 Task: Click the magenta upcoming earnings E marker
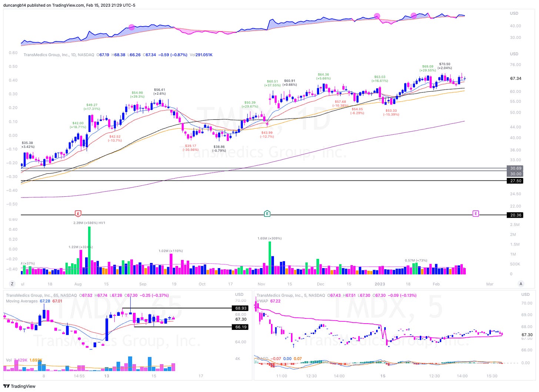point(476,213)
